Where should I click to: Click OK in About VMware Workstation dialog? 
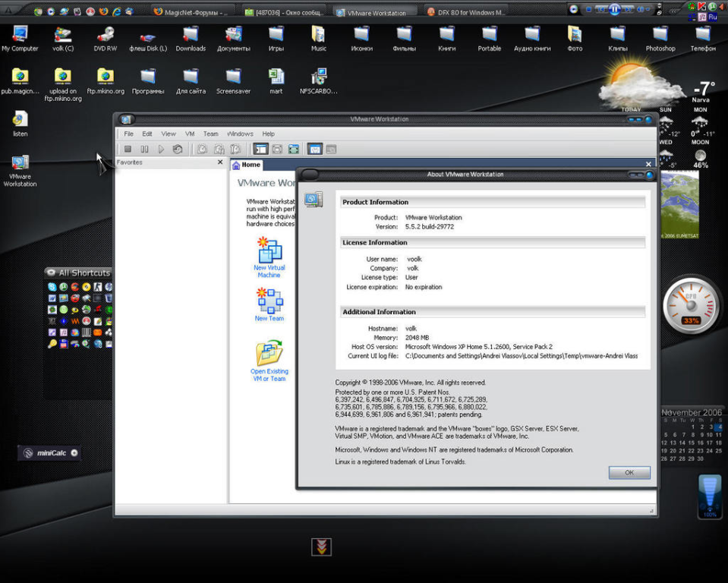629,472
